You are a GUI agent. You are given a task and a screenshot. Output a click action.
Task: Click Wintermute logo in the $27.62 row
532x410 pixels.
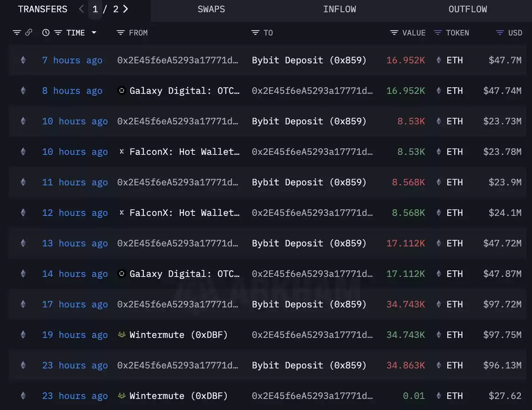122,395
